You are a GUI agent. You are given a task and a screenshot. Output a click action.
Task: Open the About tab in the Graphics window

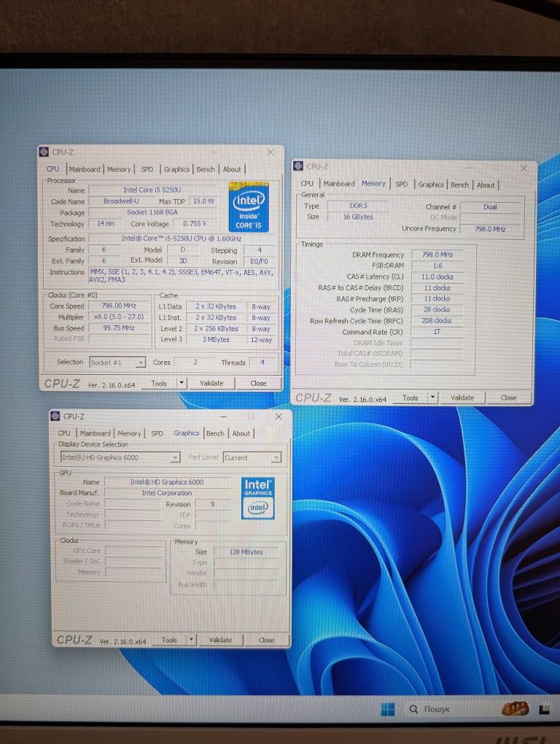(x=241, y=433)
